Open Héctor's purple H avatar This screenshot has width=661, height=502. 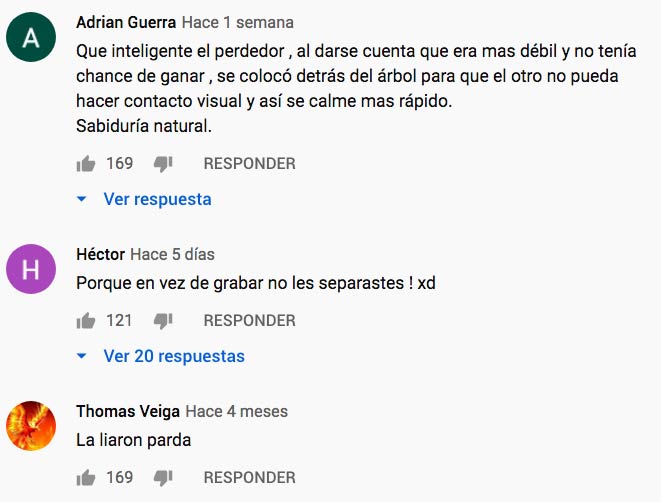pyautogui.click(x=31, y=269)
